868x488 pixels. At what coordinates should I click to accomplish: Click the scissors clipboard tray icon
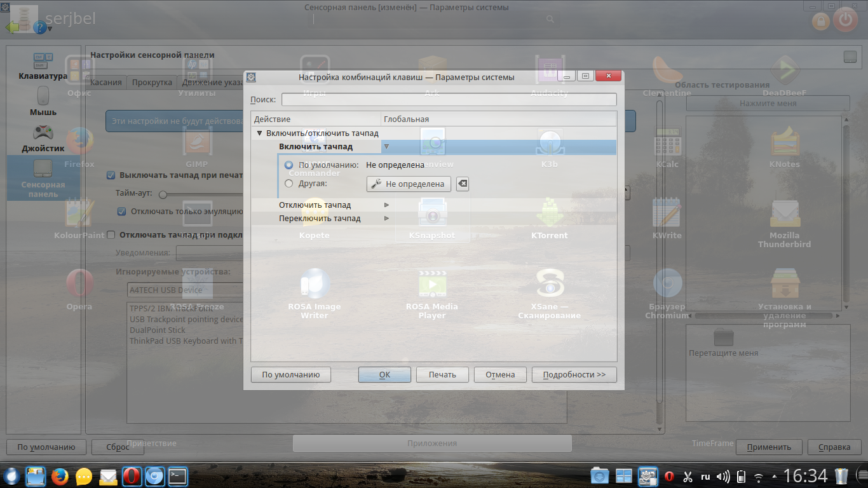(x=687, y=476)
